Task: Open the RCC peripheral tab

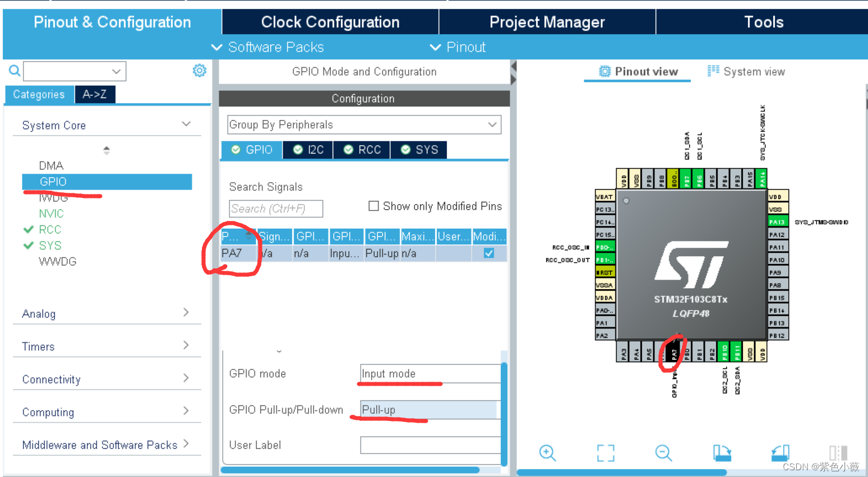Action: [362, 150]
